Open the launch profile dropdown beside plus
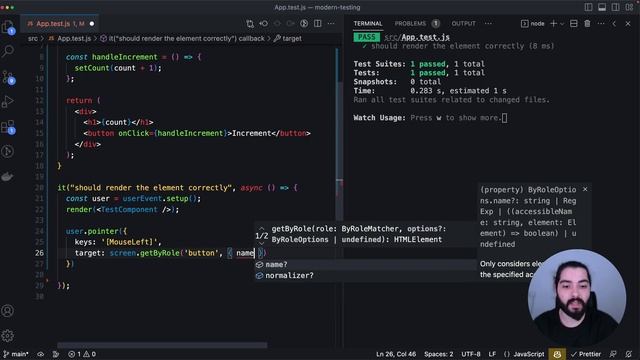 pos(562,24)
